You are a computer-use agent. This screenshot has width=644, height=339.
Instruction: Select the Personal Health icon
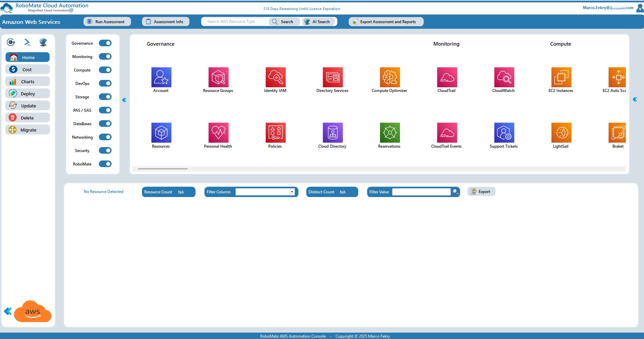[x=218, y=133]
